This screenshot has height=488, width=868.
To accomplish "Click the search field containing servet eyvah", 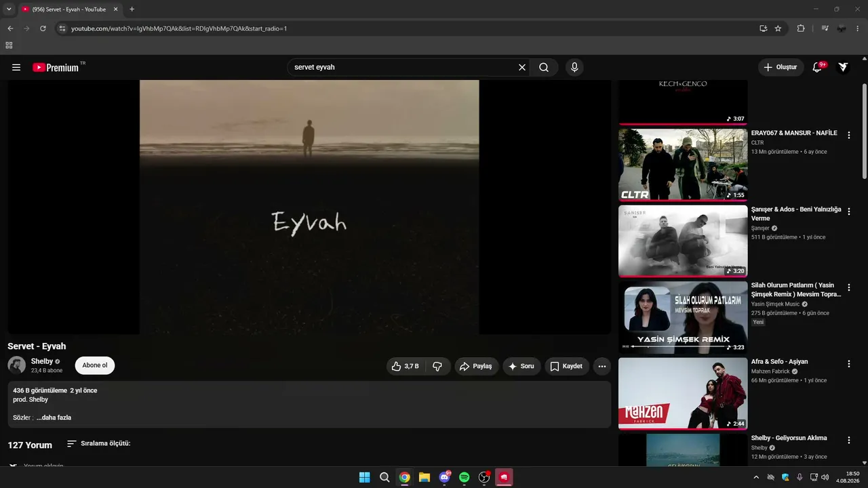I will click(x=403, y=67).
